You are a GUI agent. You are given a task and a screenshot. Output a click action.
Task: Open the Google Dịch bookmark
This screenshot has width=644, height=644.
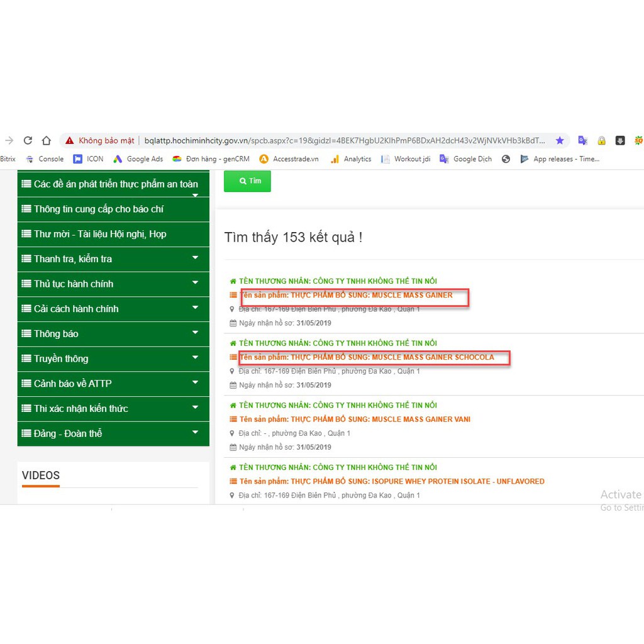click(465, 159)
